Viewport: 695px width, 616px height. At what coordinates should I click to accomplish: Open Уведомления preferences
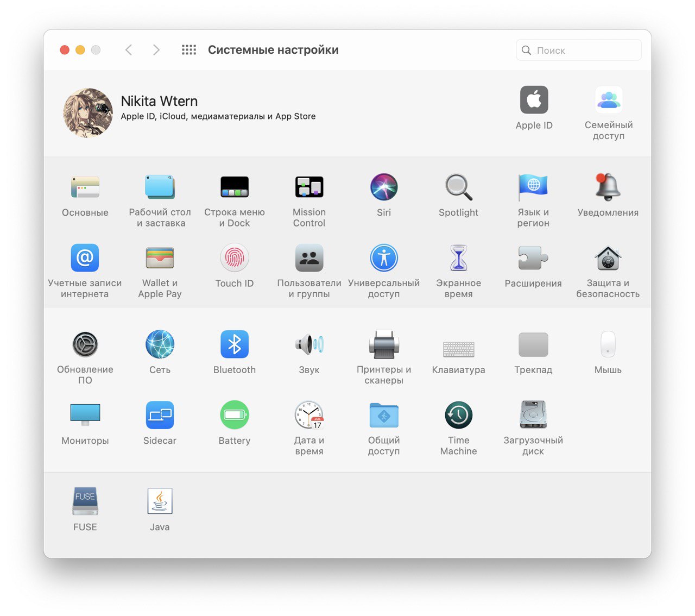[608, 187]
